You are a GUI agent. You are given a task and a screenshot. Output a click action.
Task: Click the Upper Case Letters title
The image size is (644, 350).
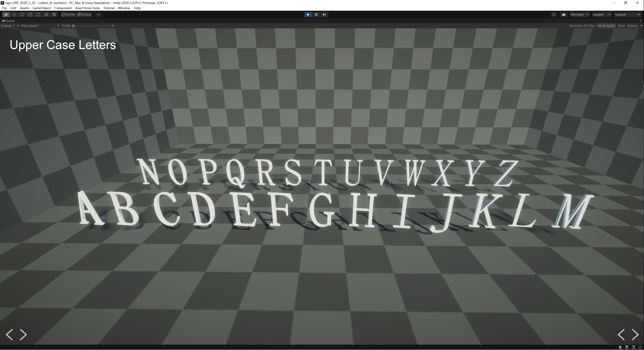(63, 45)
